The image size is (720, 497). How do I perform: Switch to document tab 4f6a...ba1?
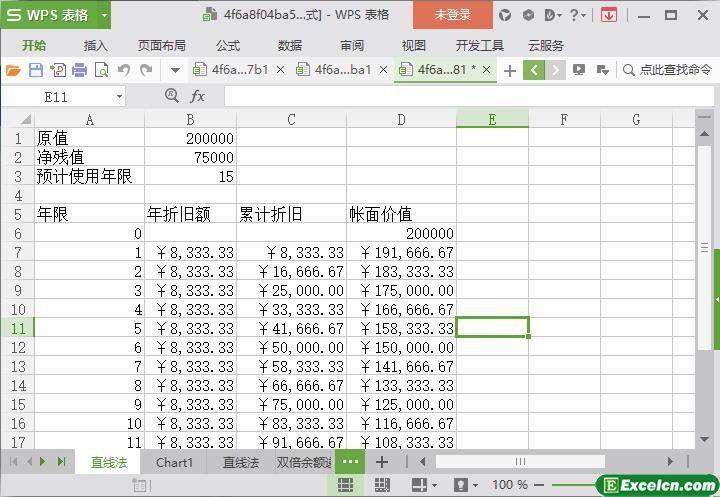click(x=343, y=70)
